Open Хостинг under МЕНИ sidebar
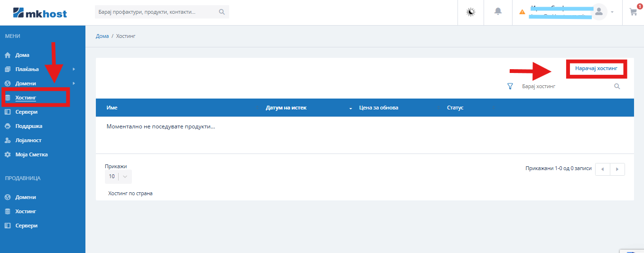The width and height of the screenshot is (644, 253). [26, 98]
